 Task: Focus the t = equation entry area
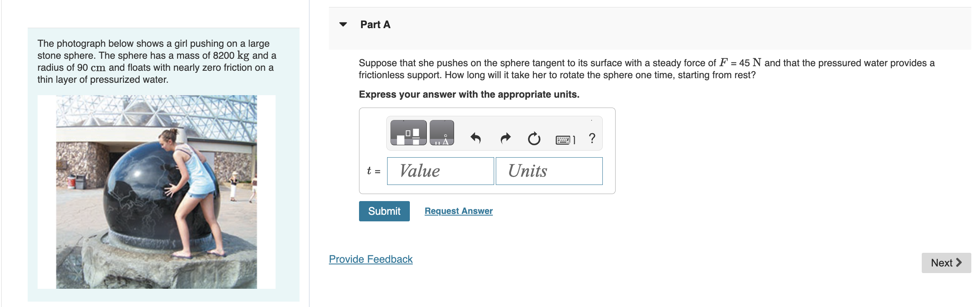[x=373, y=171]
